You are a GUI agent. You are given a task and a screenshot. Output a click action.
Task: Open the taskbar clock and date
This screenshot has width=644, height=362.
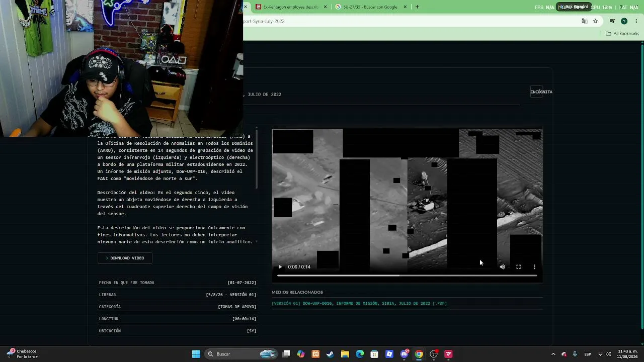(x=627, y=354)
